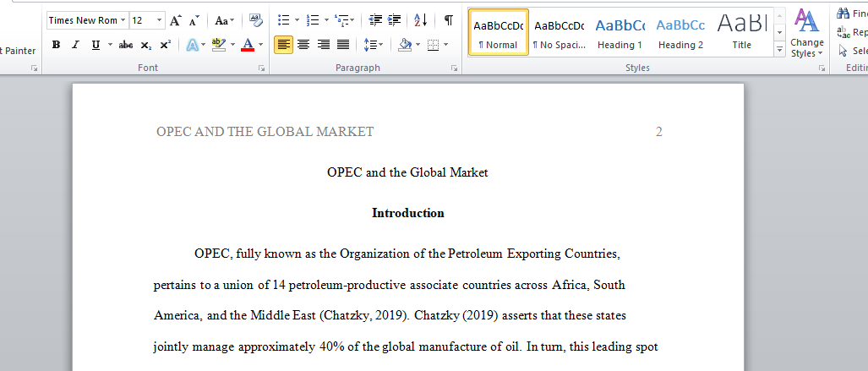Screen dimensions: 868x371
Task: Toggle Show/Hide paragraph marks
Action: tap(449, 20)
